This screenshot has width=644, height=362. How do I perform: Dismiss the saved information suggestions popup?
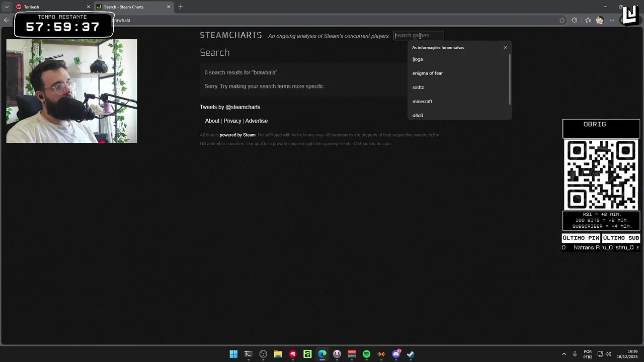pos(505,47)
